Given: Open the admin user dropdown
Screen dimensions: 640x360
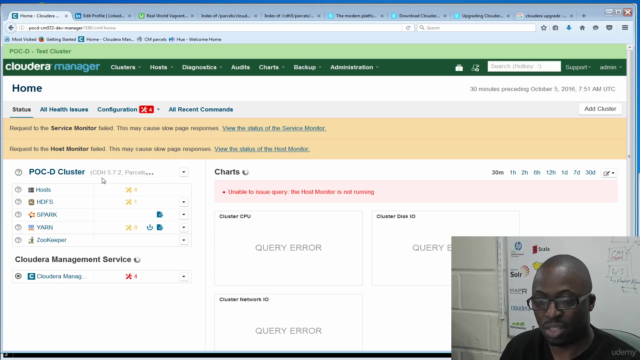Looking at the screenshot, I should [x=611, y=67].
